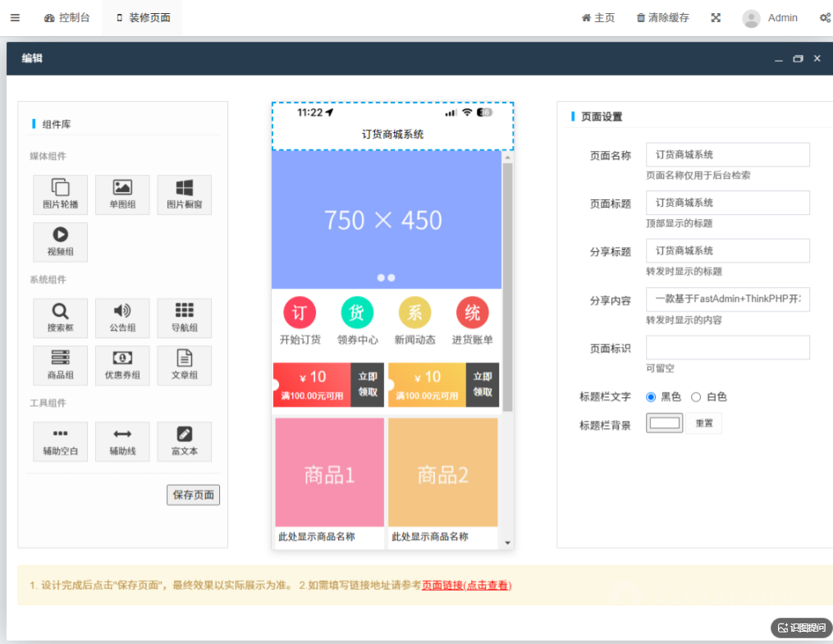The width and height of the screenshot is (833, 644).
Task: Click the 重置 reset background button
Action: [x=704, y=423]
